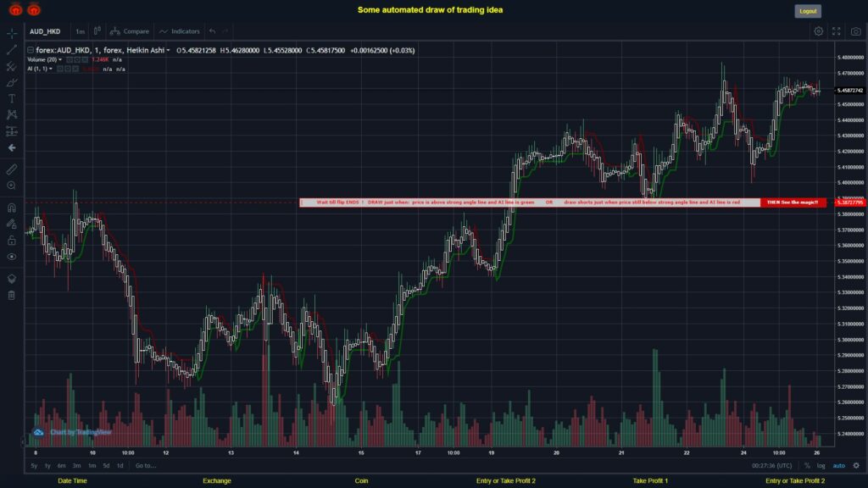The width and height of the screenshot is (868, 488).
Task: Open the Volume indicator settings button
Action: pos(77,59)
